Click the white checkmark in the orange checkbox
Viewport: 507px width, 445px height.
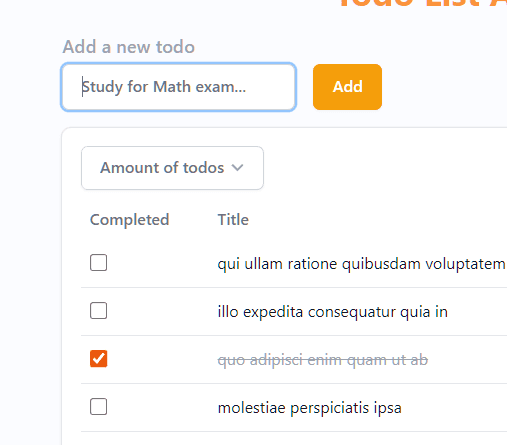[99, 359]
